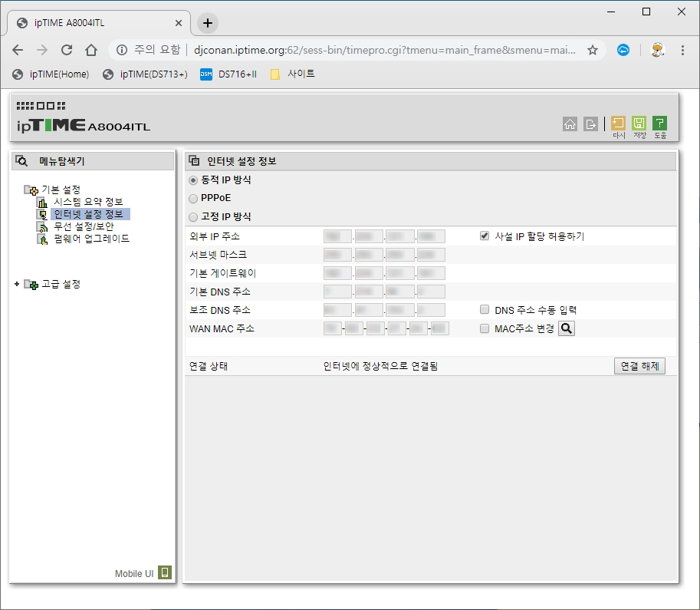Click the 메뉴탐색기 search icon
The image size is (700, 610).
(21, 161)
